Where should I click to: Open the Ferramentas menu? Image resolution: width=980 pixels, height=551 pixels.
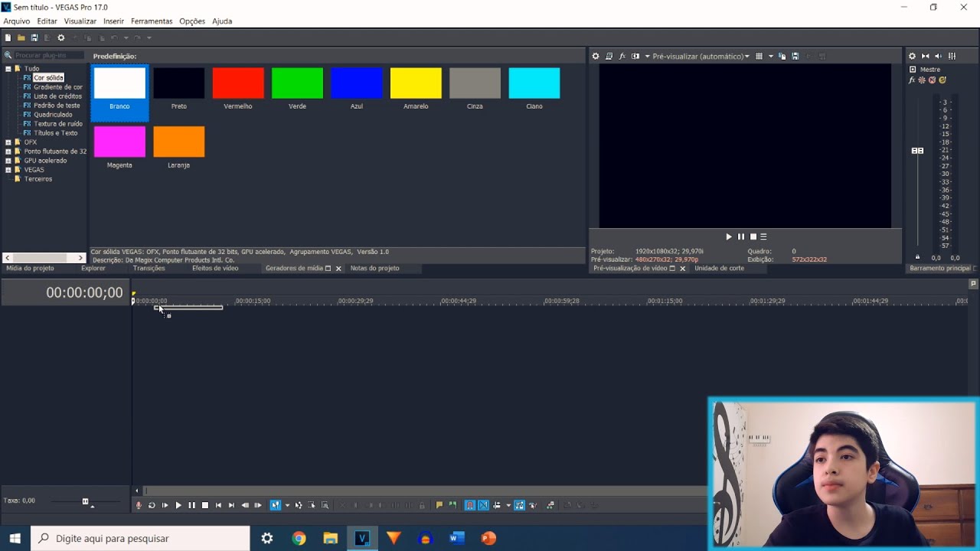[x=152, y=21]
